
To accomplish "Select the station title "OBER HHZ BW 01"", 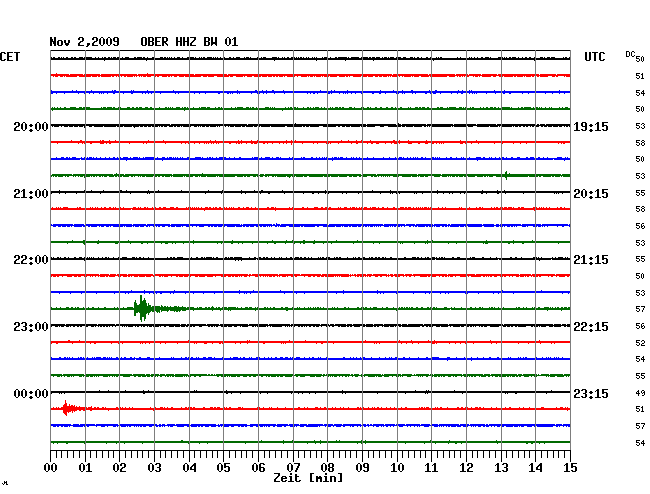I will 189,42.
